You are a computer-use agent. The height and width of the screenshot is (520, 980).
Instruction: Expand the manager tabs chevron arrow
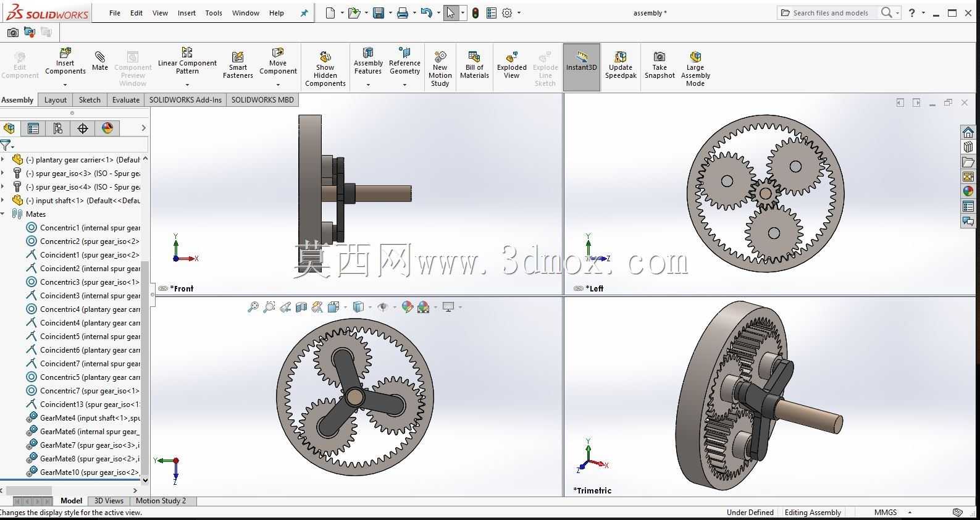tap(143, 128)
